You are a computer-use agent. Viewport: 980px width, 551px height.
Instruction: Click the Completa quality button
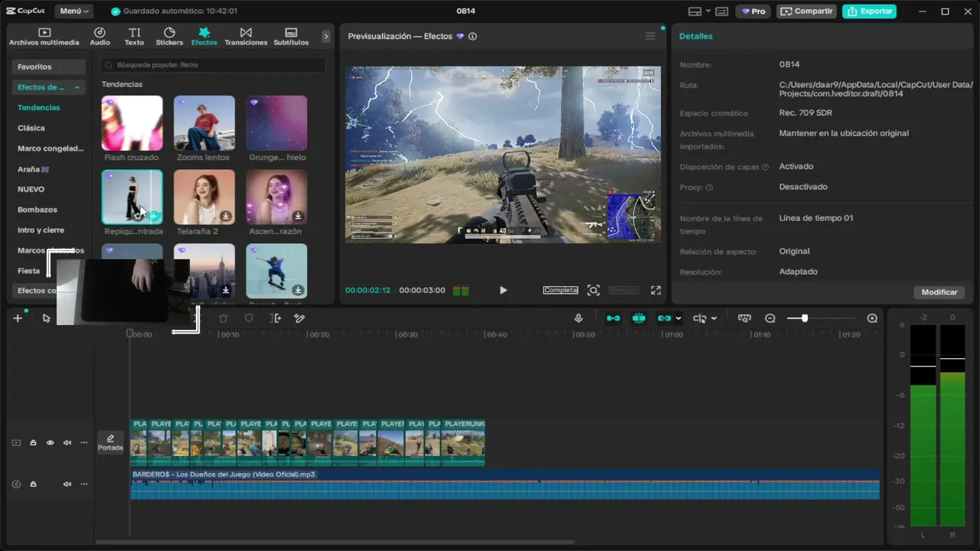(x=560, y=290)
